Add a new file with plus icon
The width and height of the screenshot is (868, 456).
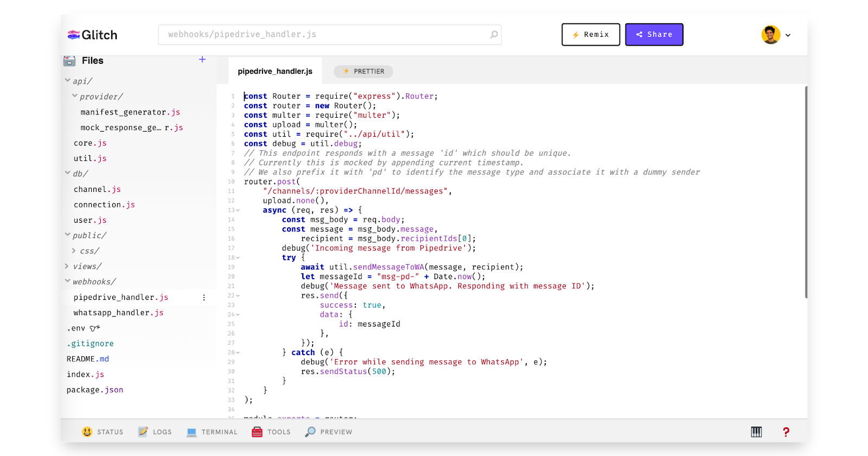[x=202, y=60]
